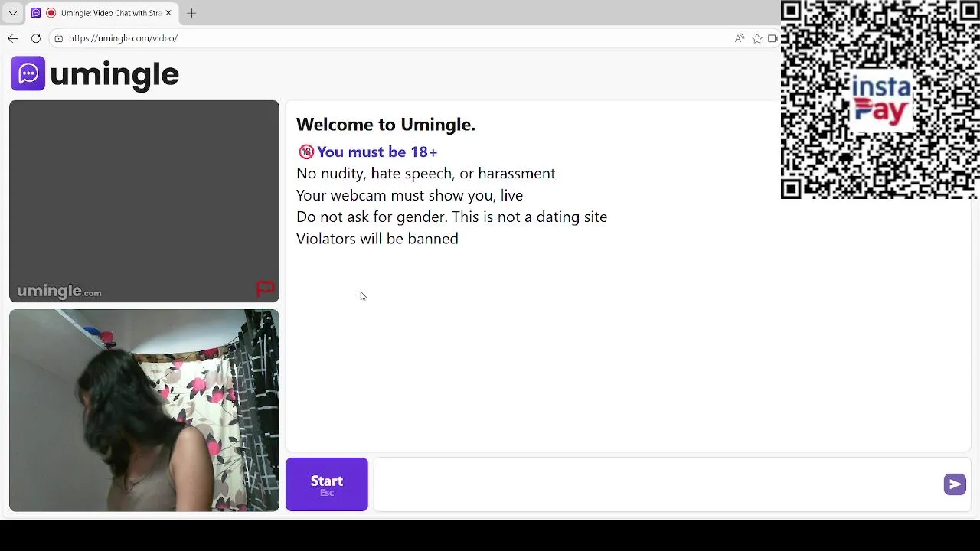Click your own webcam preview

point(144,410)
